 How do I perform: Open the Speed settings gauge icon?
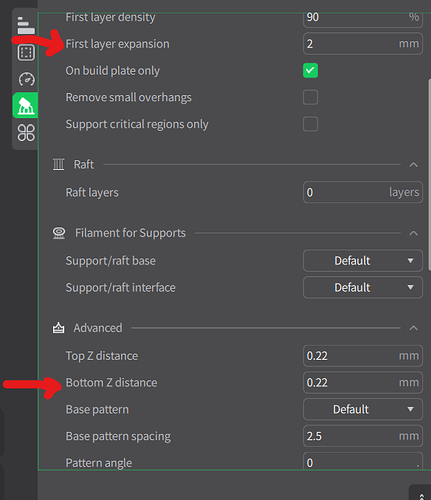(x=26, y=79)
